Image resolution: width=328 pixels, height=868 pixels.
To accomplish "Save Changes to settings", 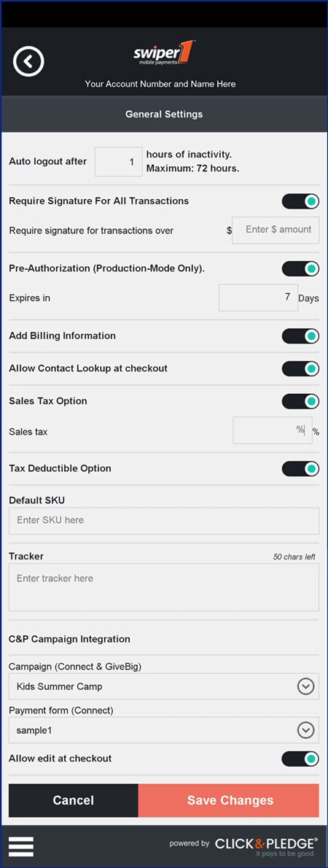I will point(228,800).
